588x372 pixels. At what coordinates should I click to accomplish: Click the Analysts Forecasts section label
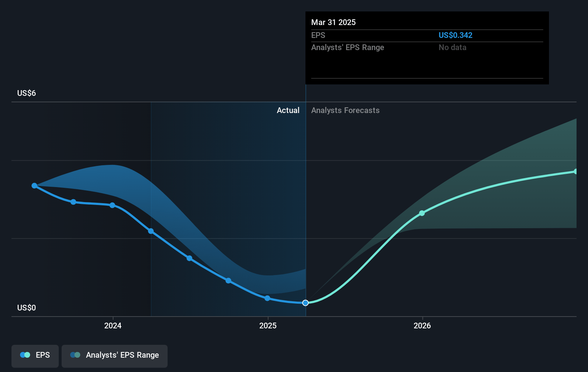345,110
